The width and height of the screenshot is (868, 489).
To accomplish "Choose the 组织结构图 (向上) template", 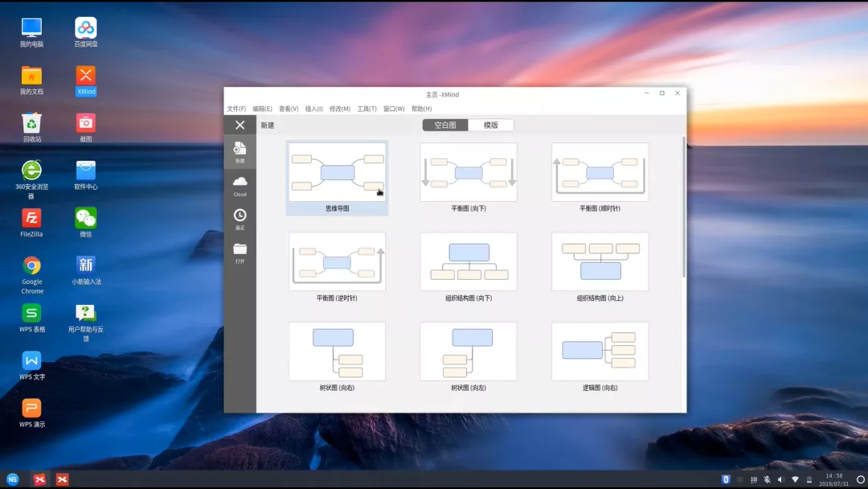I will point(600,268).
